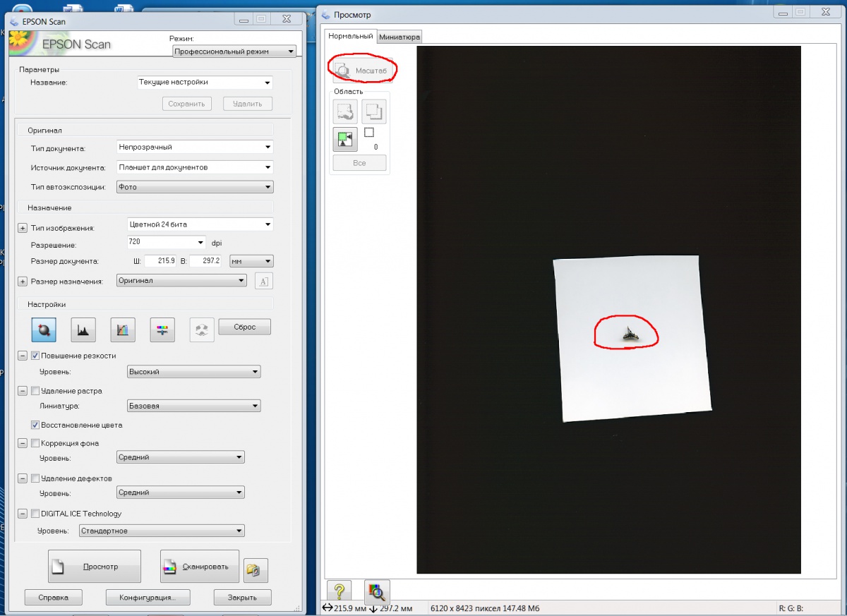The width and height of the screenshot is (847, 616).
Task: Open file save settings folder icon
Action: point(255,569)
